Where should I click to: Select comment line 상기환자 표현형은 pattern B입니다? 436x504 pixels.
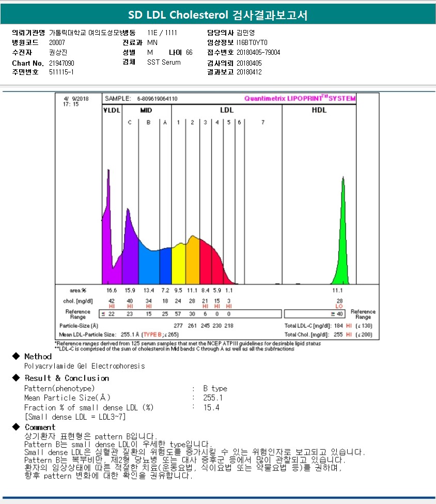[90, 436]
